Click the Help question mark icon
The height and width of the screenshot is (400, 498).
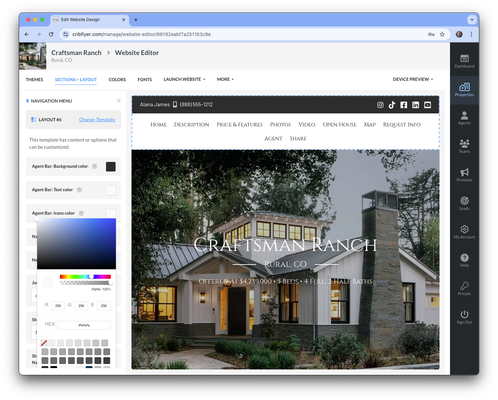click(464, 258)
